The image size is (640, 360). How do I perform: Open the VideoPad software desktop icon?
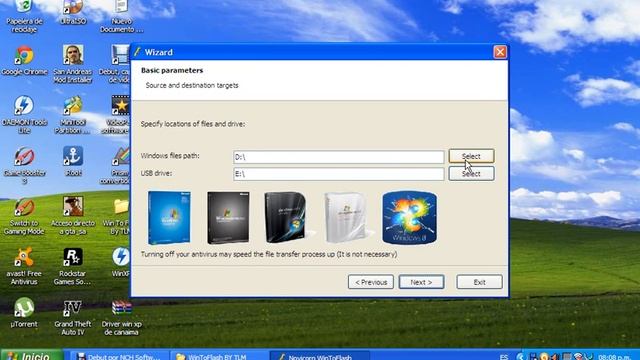point(116,114)
